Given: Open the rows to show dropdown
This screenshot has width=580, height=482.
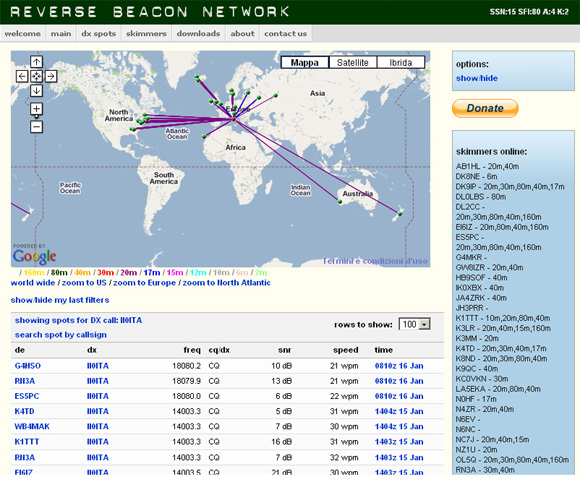Looking at the screenshot, I should [x=414, y=324].
